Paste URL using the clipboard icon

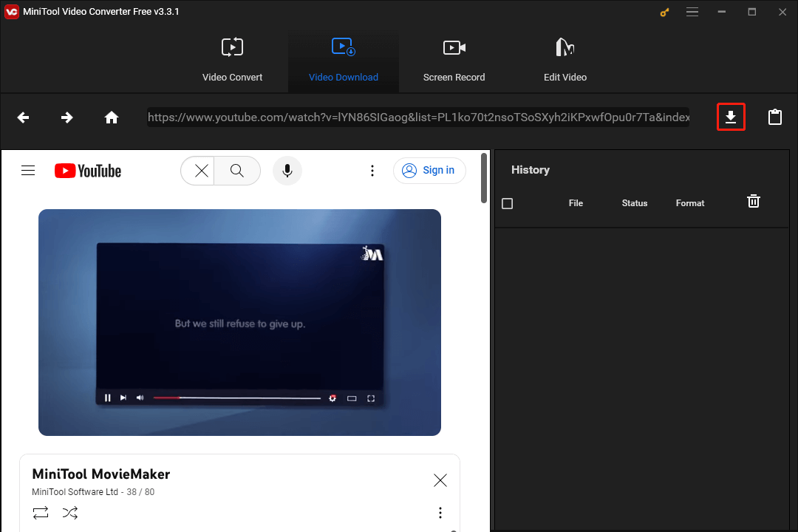[x=774, y=117]
